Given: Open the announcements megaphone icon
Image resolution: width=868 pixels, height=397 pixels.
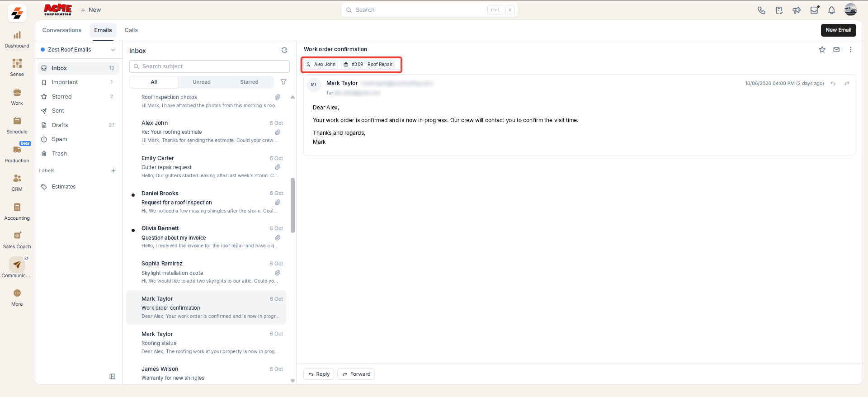Looking at the screenshot, I should click(797, 10).
